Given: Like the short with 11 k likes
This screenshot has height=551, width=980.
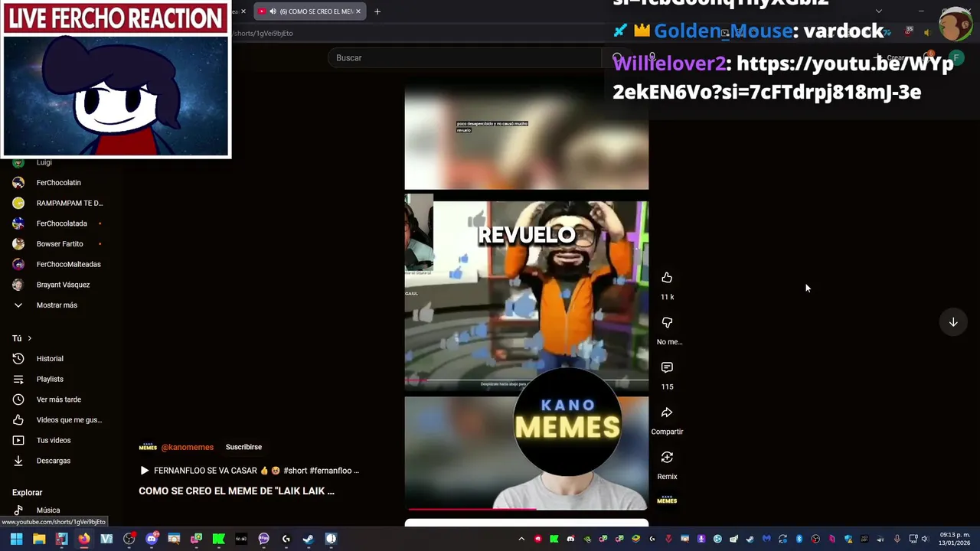Looking at the screenshot, I should pos(667,278).
